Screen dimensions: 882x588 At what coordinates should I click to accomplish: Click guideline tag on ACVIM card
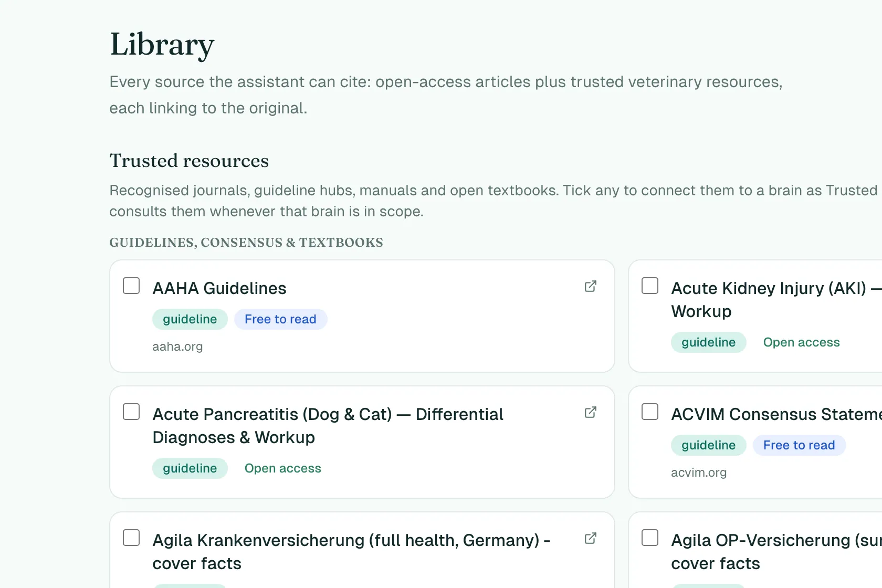709,445
